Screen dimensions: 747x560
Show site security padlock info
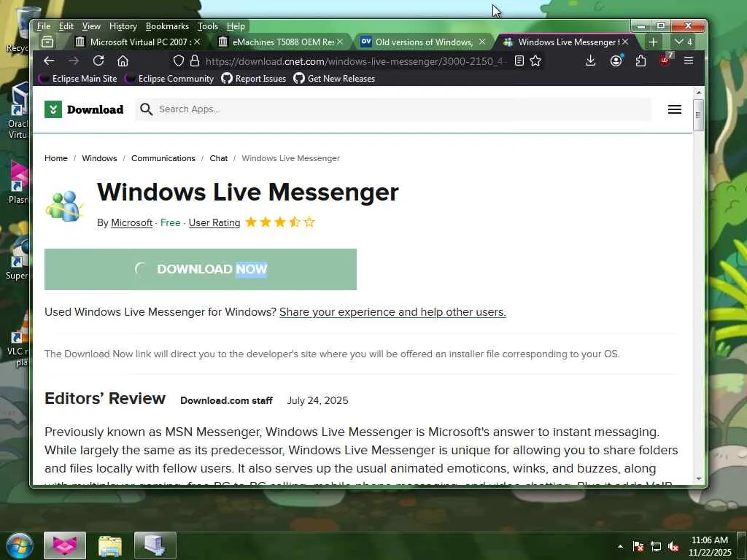tap(194, 61)
